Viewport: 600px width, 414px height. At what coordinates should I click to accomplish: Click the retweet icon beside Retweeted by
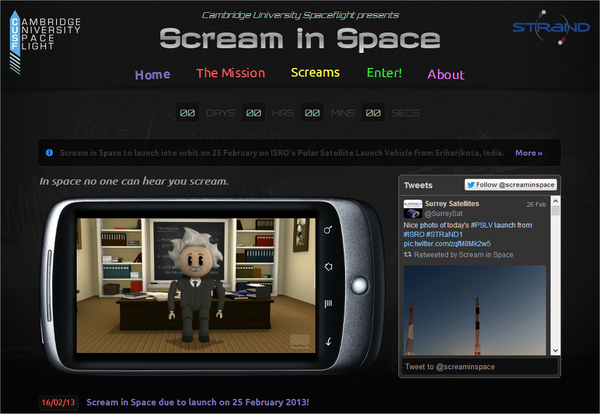pyautogui.click(x=408, y=254)
